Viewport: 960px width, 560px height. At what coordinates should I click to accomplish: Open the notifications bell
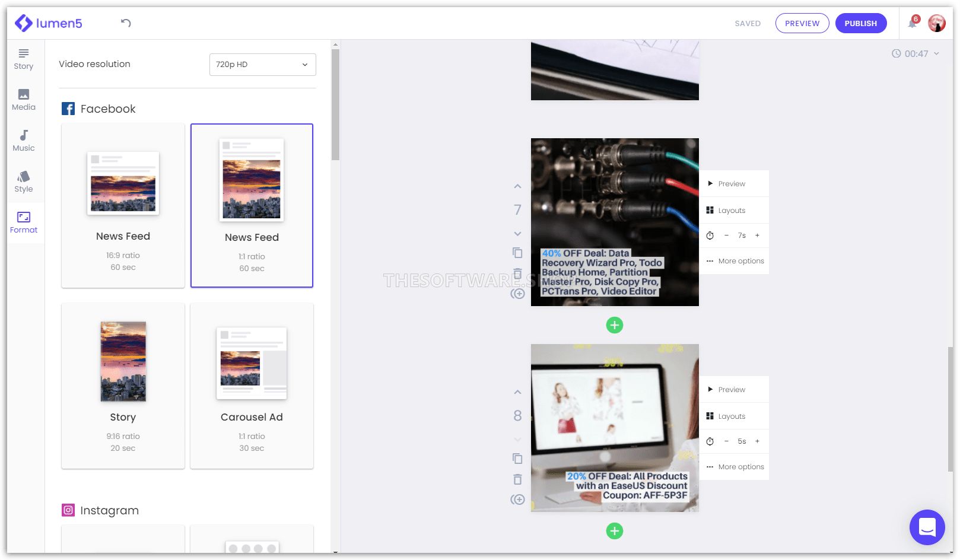tap(912, 24)
